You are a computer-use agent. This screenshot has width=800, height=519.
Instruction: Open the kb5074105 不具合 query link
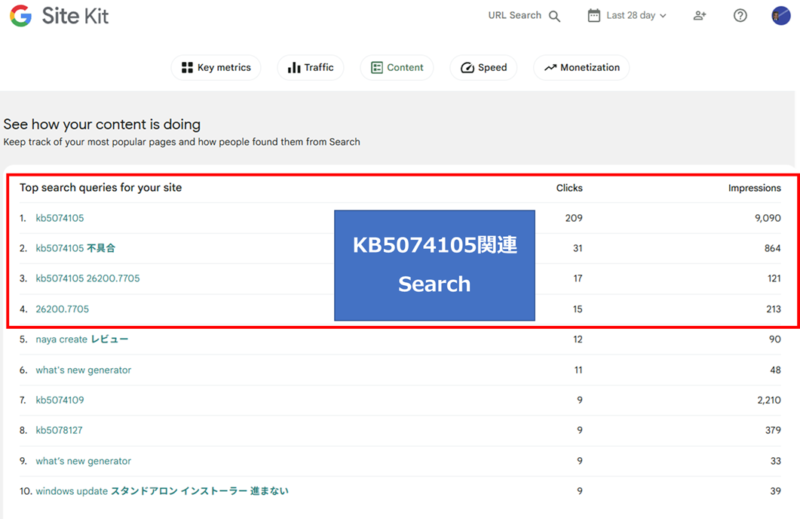[76, 249]
